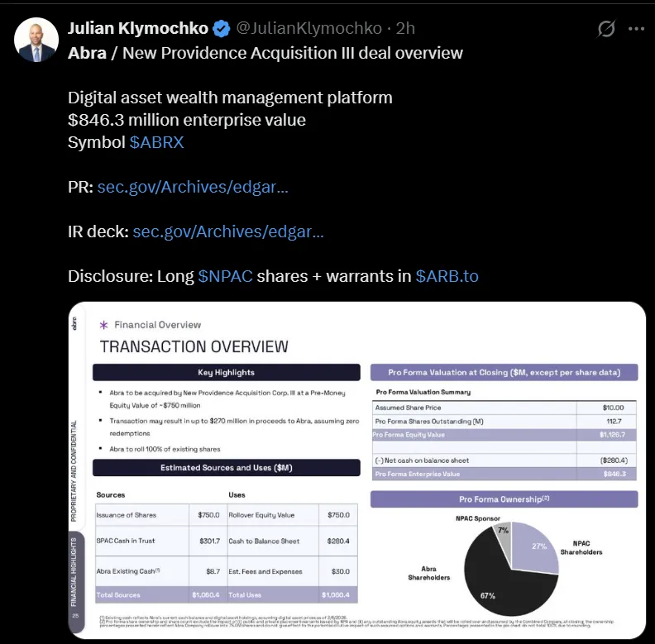Click the blue verified badge
This screenshot has height=644, width=655.
[222, 29]
